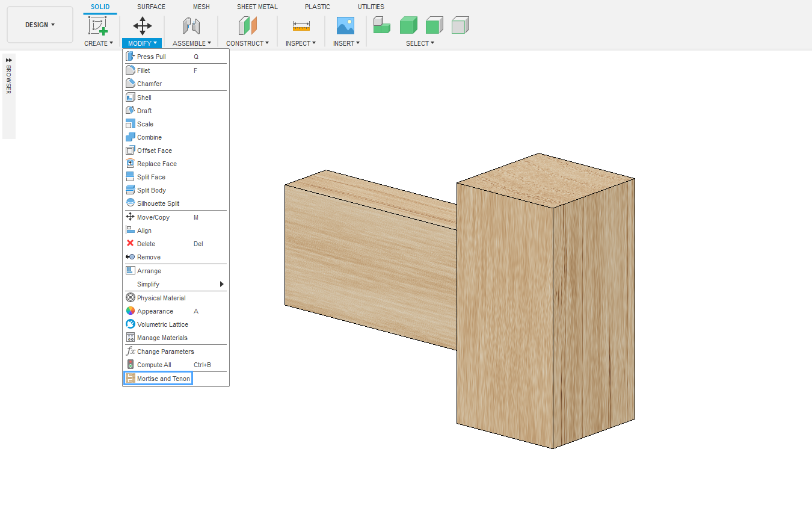Image resolution: width=812 pixels, height=517 pixels.
Task: Click the gray cube selection icon
Action: (x=460, y=25)
